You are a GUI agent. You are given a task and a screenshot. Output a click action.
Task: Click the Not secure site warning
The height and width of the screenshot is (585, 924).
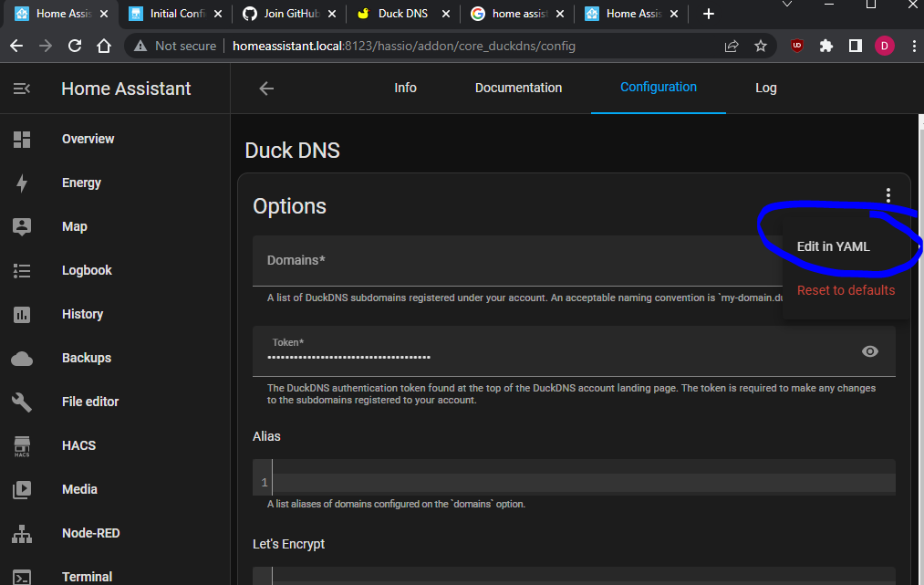point(175,46)
